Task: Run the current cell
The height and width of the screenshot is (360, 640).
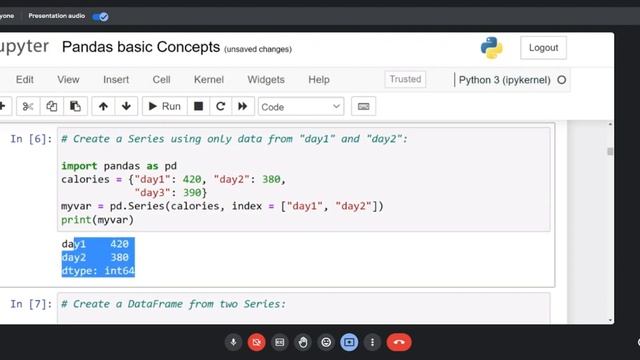Action: pyautogui.click(x=164, y=107)
